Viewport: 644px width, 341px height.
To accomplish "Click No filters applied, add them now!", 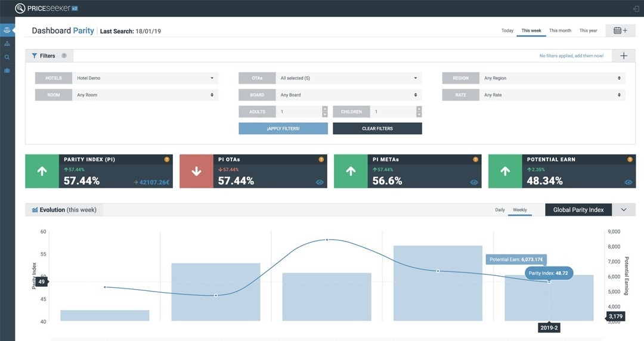I will (x=571, y=56).
